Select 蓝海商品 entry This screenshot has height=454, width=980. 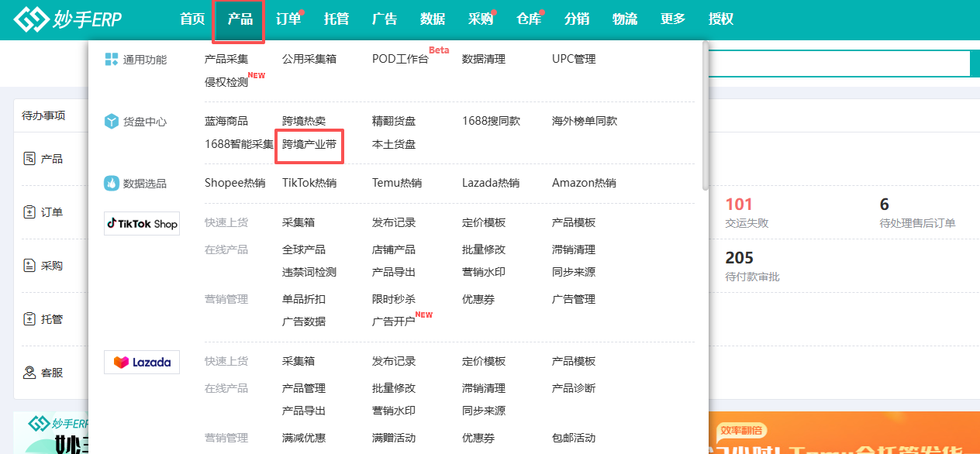[x=226, y=121]
